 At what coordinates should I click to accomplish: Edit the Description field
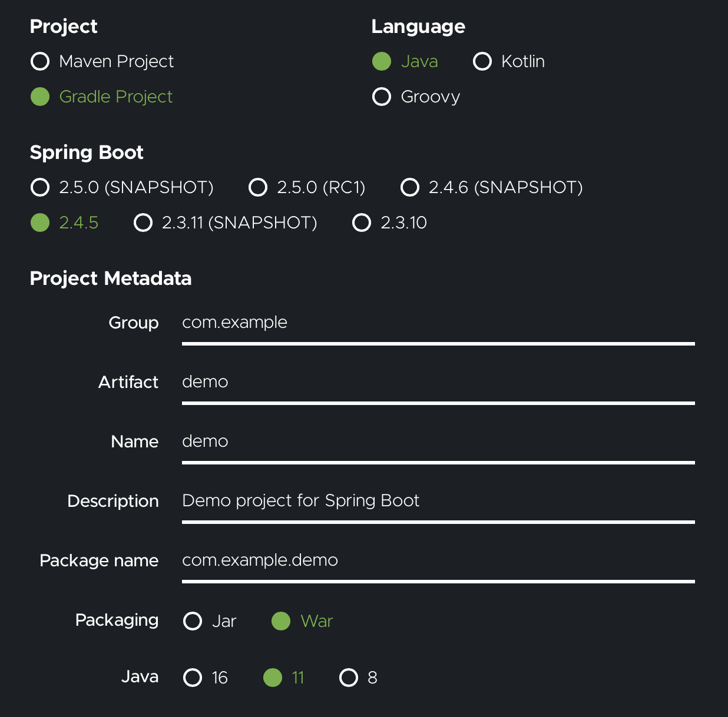point(438,501)
